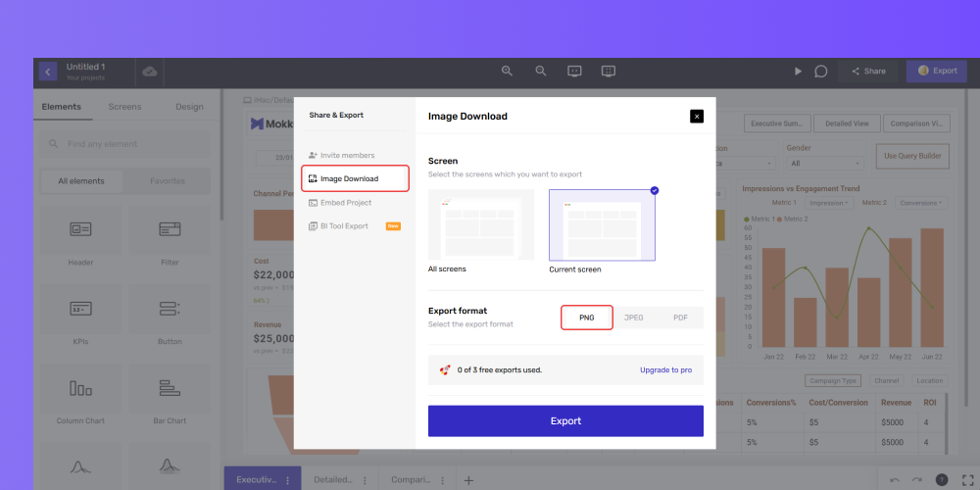Click the Jun 22 bar in trend chart

coord(932,287)
